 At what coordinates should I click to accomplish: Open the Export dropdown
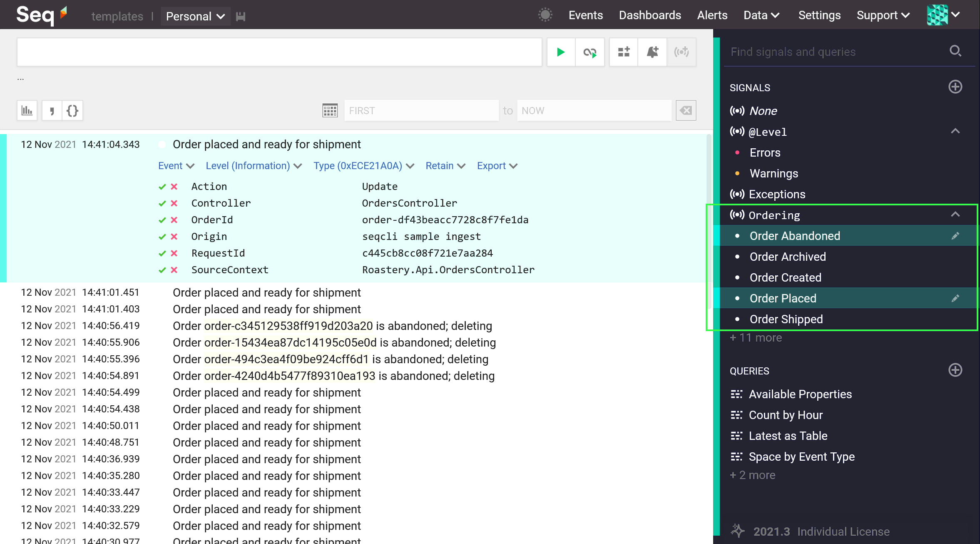pos(497,166)
